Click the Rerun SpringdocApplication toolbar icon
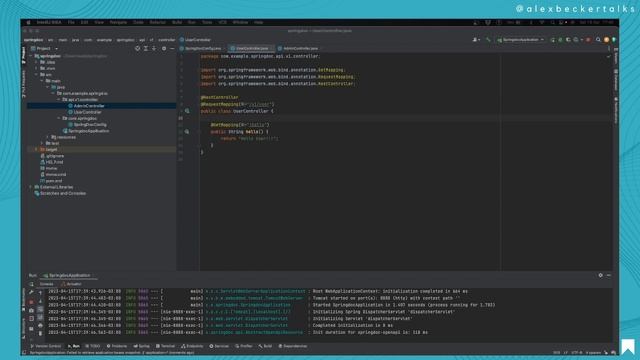 point(553,40)
